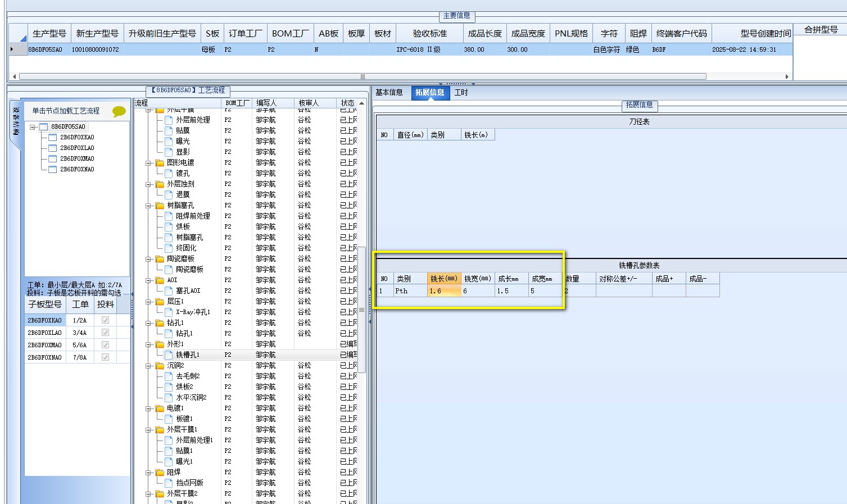Click the process list vertical scrollbar thumb
Image resolution: width=847 pixels, height=504 pixels.
pos(363,310)
